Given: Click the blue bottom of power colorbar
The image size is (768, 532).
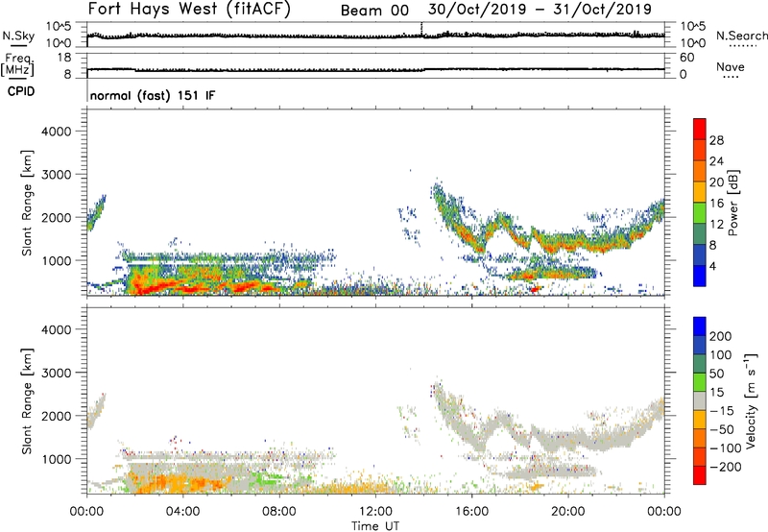Looking at the screenshot, I should pos(700,276).
